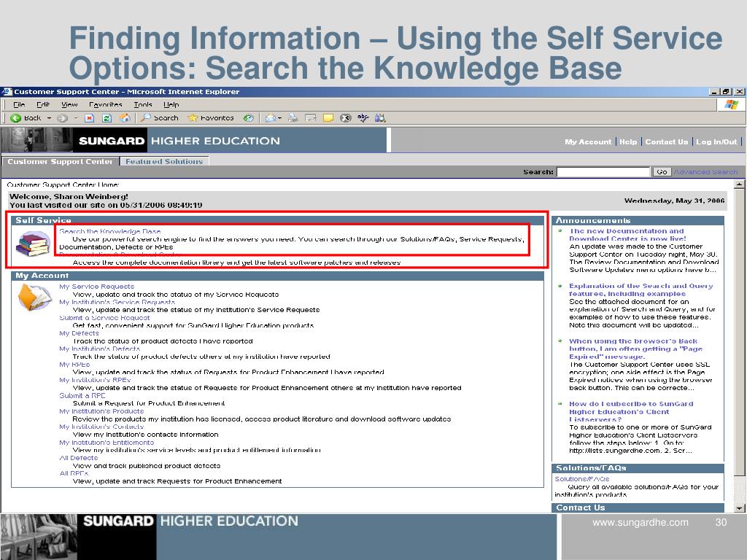This screenshot has height=560, width=747.
Task: Open the All Defects link
Action: pyautogui.click(x=79, y=458)
